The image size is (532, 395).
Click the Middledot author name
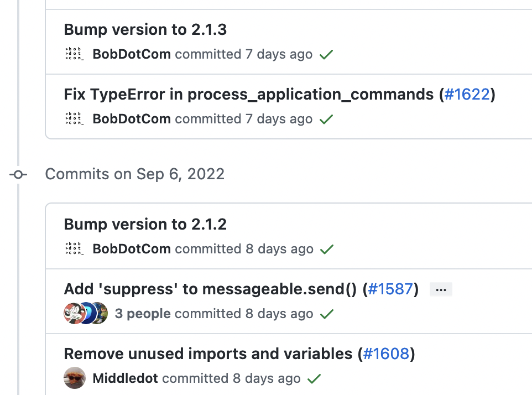(125, 378)
